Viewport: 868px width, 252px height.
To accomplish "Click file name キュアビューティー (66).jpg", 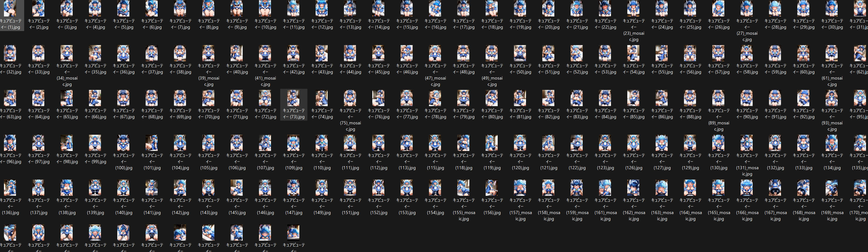I will pos(95,114).
